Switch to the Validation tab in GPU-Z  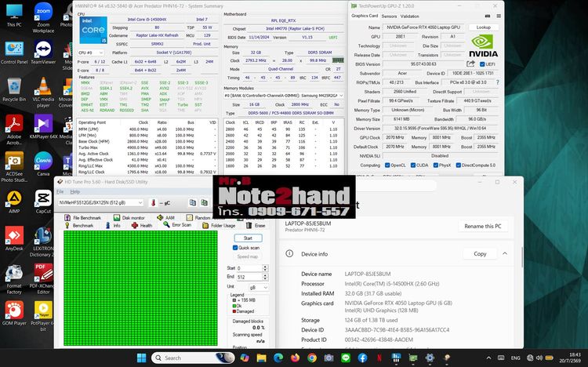pyautogui.click(x=409, y=16)
